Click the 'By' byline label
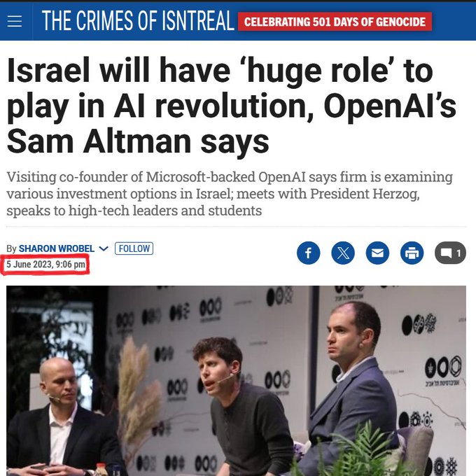Screen dimensions: 476x476 (x=11, y=249)
